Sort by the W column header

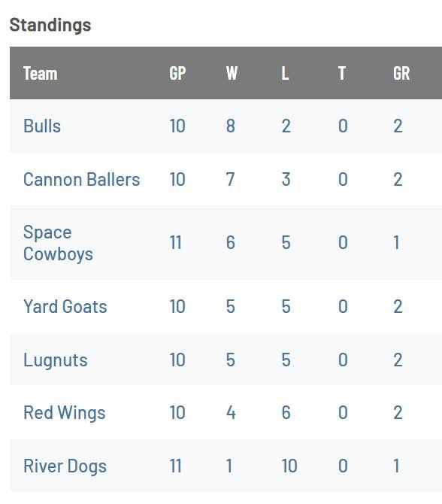coord(232,73)
